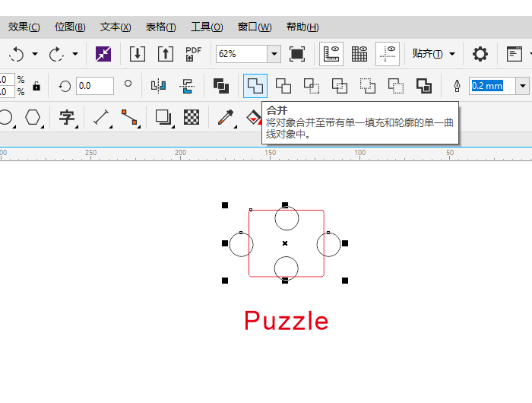Select the Transparency checkerboard tool
This screenshot has width=532, height=403.
tap(192, 117)
